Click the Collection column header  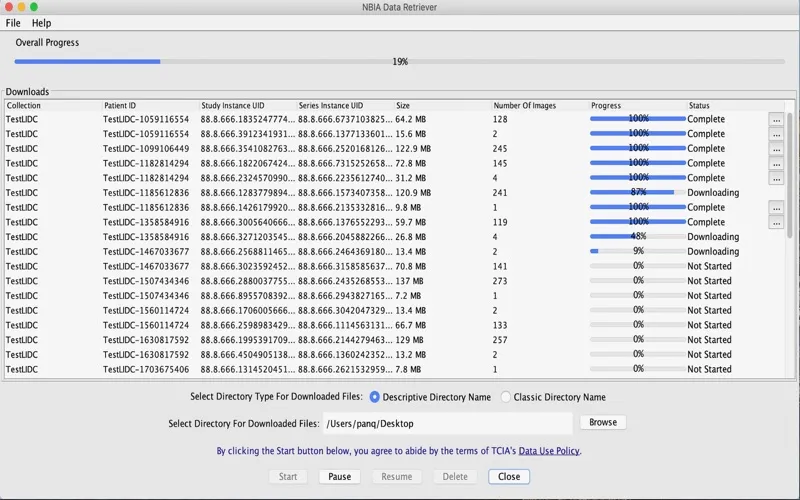pos(53,106)
